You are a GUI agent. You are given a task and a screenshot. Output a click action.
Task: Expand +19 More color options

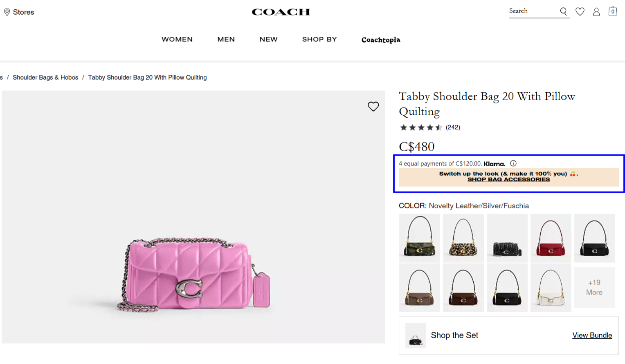tap(594, 287)
